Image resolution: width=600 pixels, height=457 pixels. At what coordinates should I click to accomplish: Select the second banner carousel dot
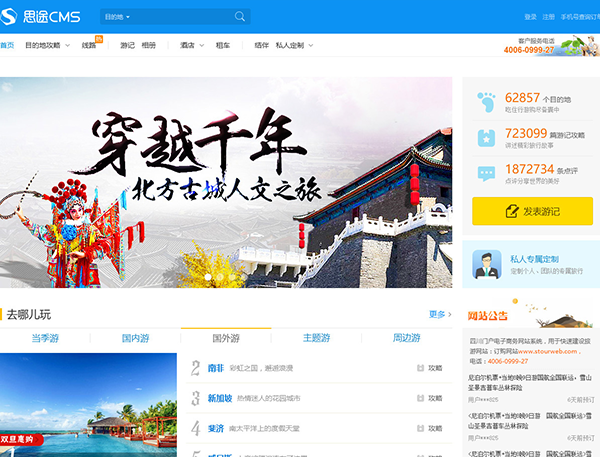click(220, 276)
